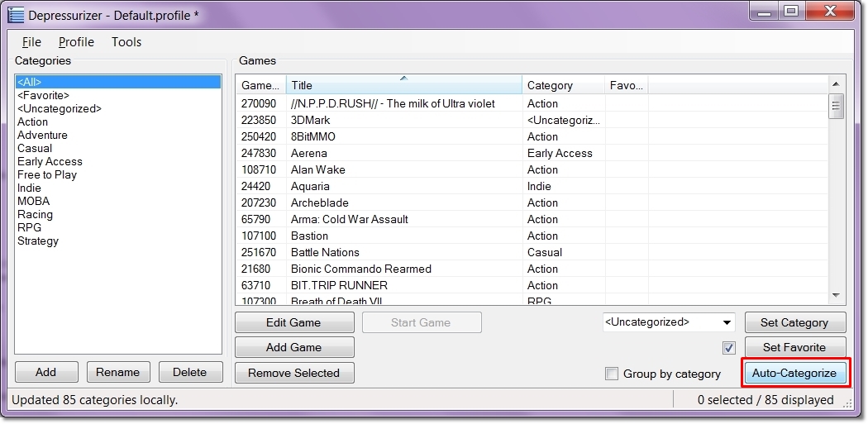The image size is (868, 424).
Task: Open the Tools menu
Action: point(126,42)
